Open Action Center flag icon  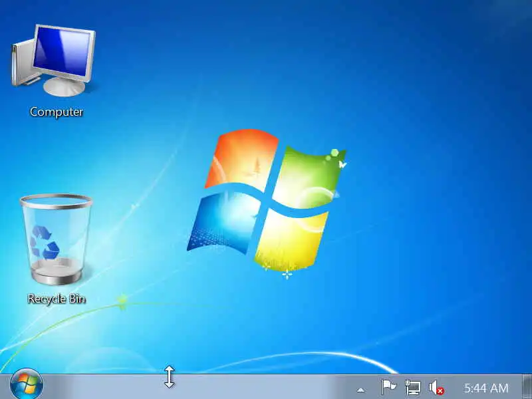tap(388, 387)
